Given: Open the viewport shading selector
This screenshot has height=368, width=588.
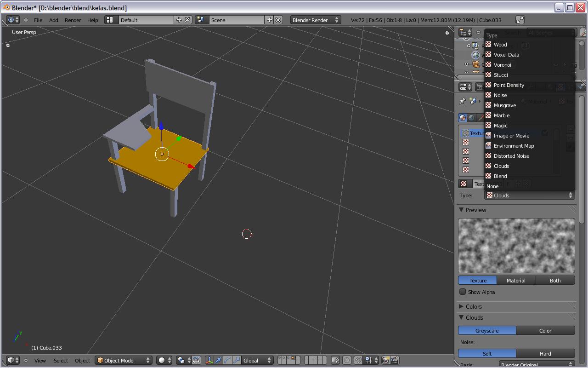Looking at the screenshot, I should [164, 360].
